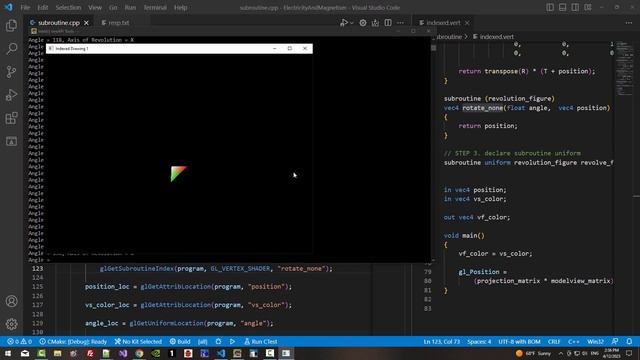
Task: Click No Kit Selected in status bar
Action: 138,342
